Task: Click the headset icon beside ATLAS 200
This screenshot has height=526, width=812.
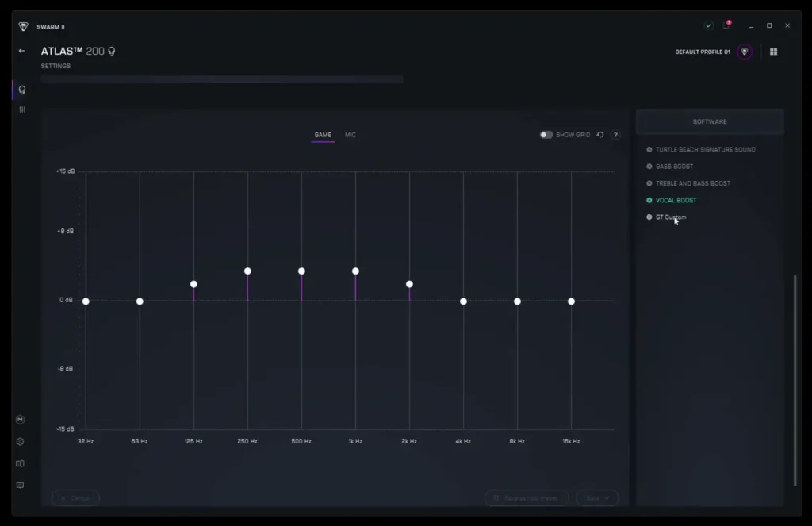Action: pyautogui.click(x=112, y=52)
